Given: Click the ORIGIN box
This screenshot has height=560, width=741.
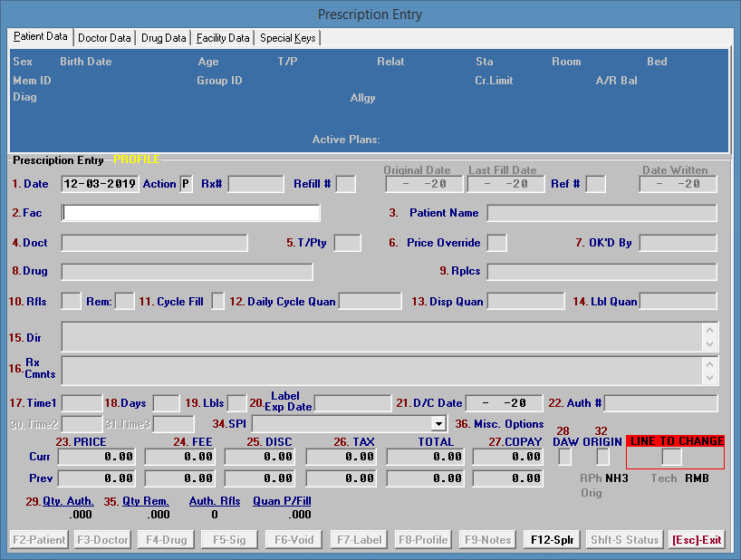Looking at the screenshot, I should [x=602, y=457].
